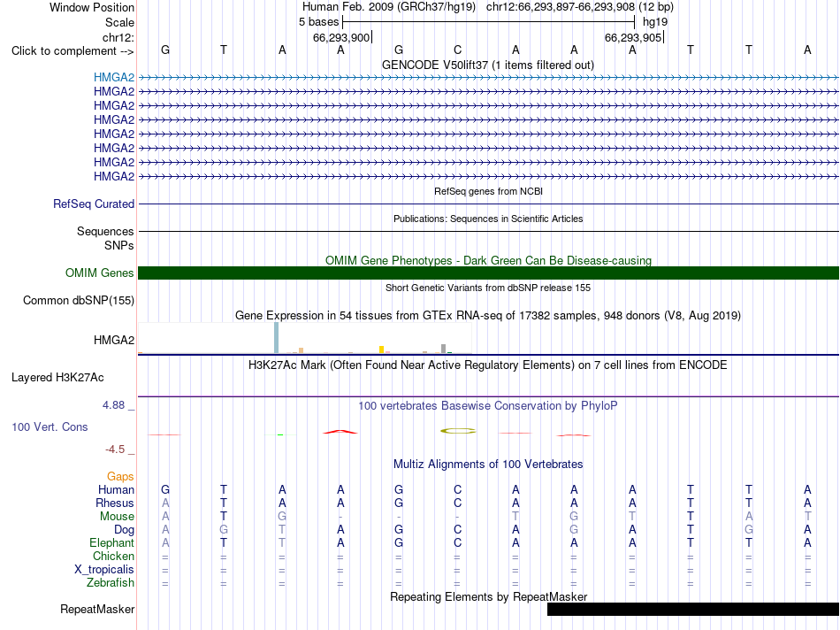Click the base C in chr12 sequence row
The image size is (840, 630).
coord(457,50)
